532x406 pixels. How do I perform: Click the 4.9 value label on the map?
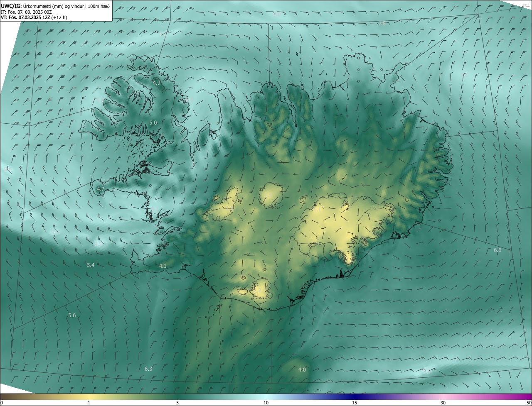point(157,83)
